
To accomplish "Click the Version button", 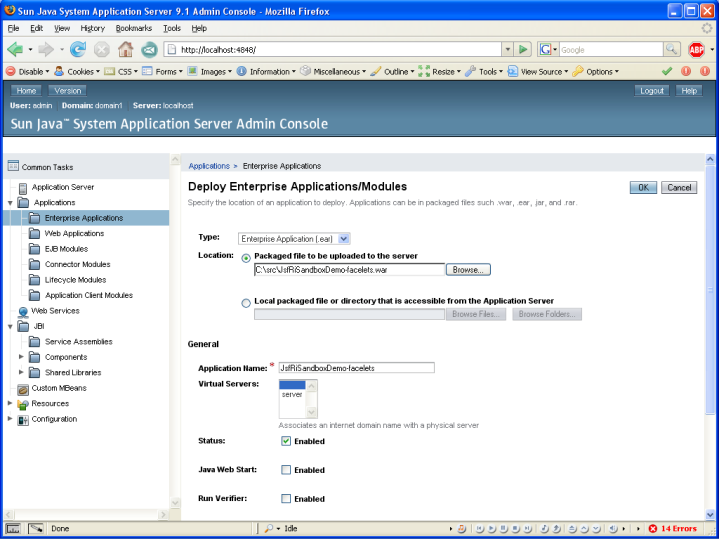I will click(x=67, y=91).
